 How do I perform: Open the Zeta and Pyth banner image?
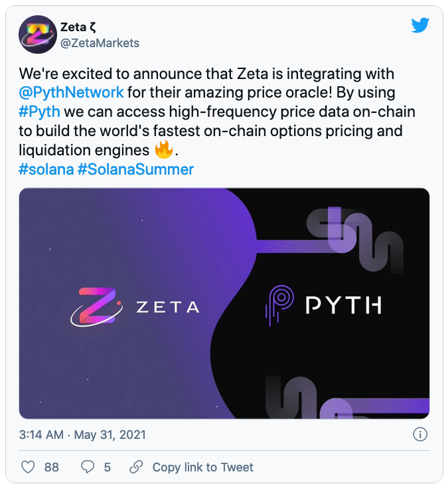click(x=224, y=303)
